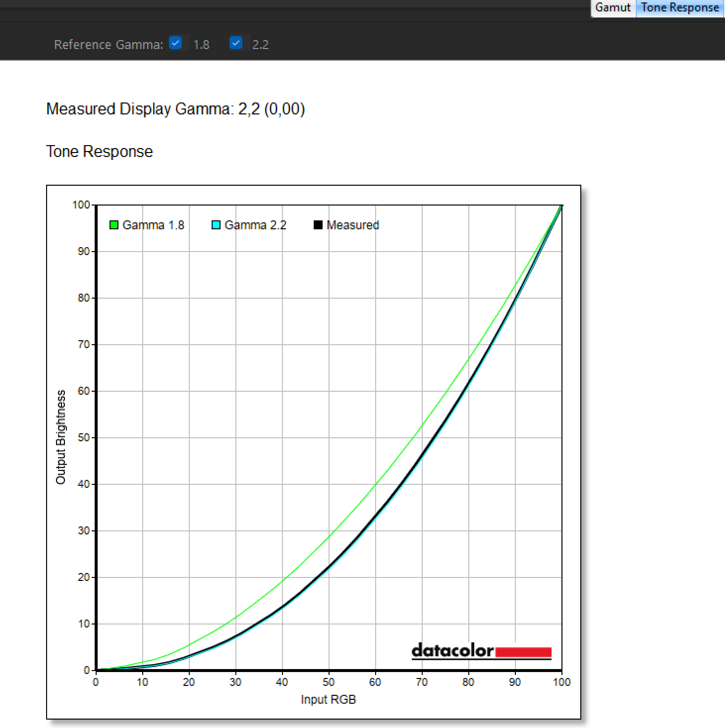Select the Tone Response tab
The width and height of the screenshot is (725, 728).
coord(679,8)
